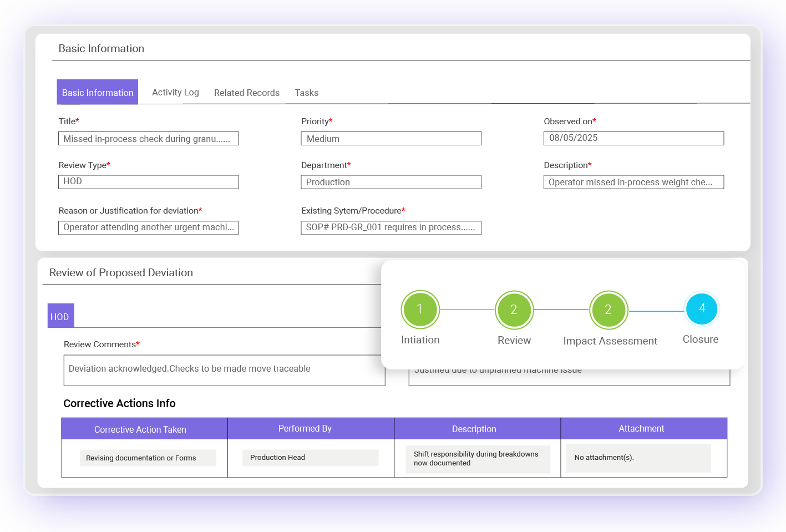
Task: Go to the Tasks tab
Action: (307, 93)
